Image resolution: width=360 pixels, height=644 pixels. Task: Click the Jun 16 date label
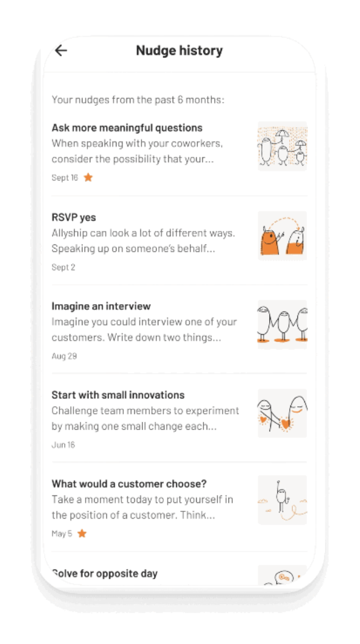pos(64,445)
